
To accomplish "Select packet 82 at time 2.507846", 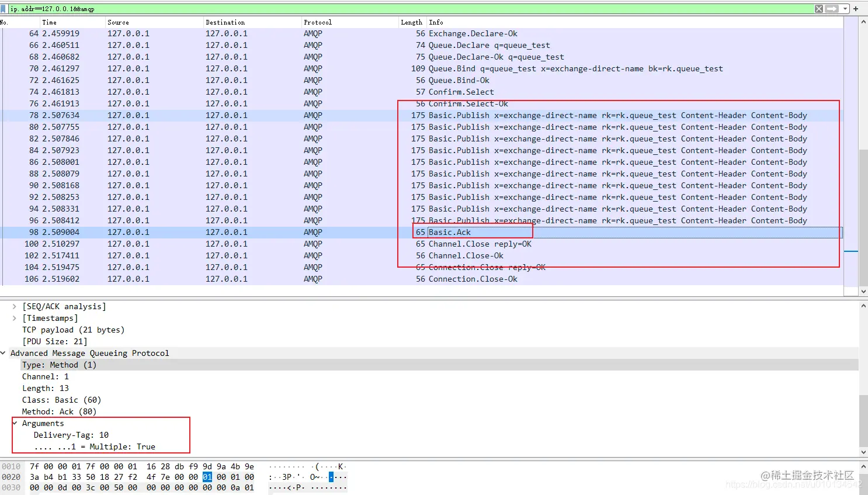I will (422, 139).
